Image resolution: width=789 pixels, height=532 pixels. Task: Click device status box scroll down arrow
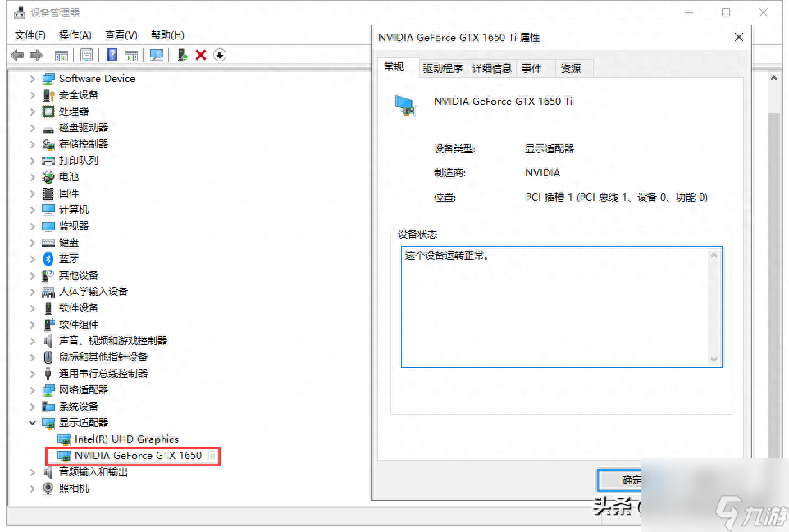pos(714,359)
